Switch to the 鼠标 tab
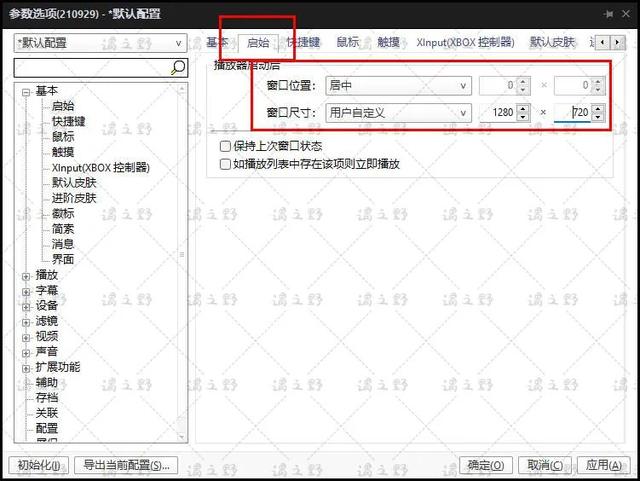 tap(348, 42)
